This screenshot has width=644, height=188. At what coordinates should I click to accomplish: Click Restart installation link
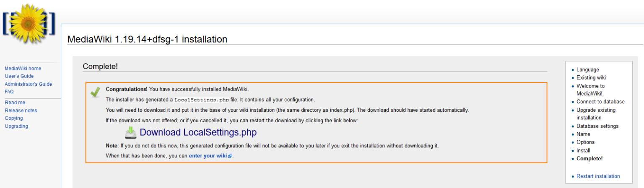coord(598,176)
